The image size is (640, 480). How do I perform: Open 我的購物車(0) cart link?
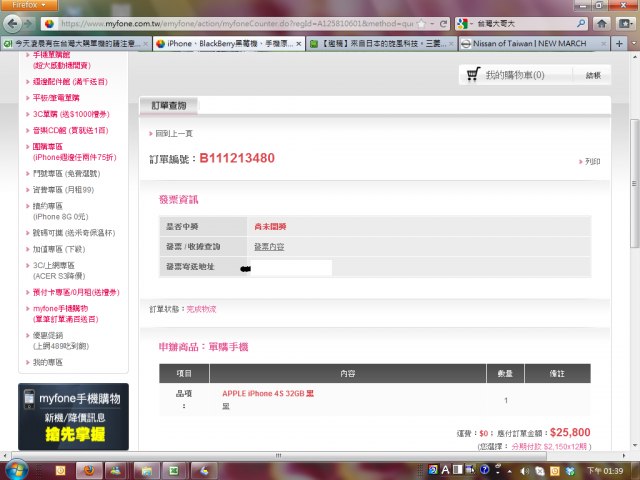(515, 75)
